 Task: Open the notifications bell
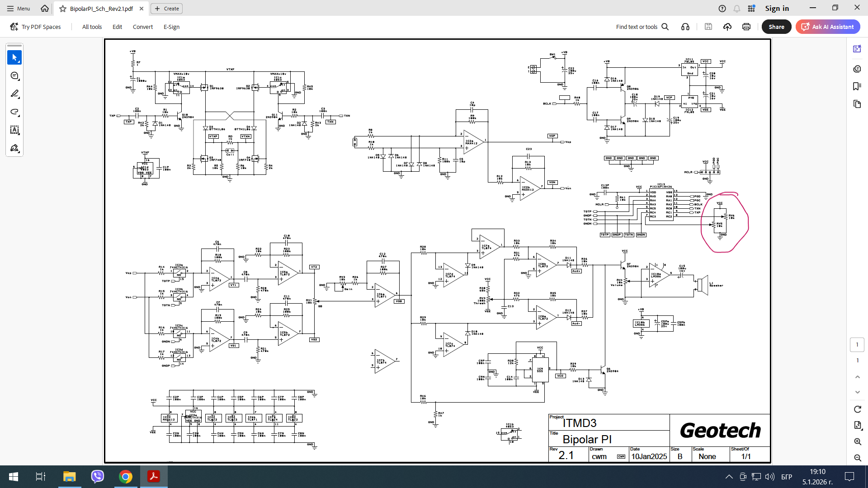point(737,9)
